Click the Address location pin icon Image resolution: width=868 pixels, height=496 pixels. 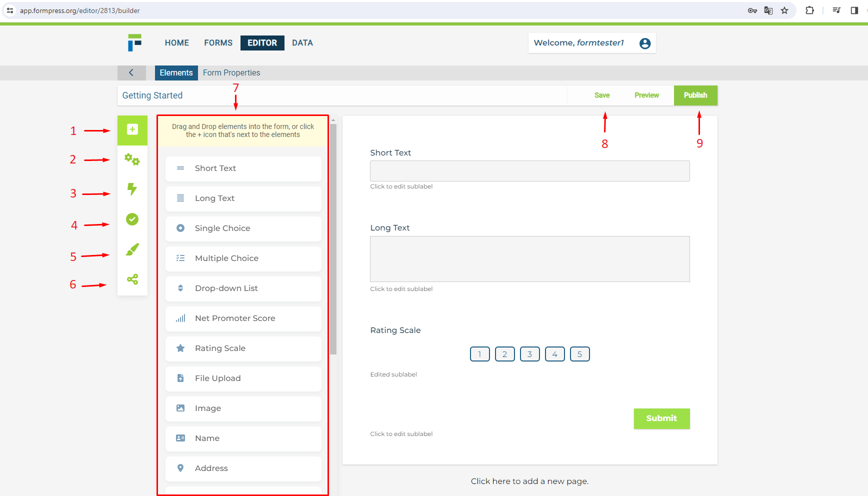tap(180, 468)
